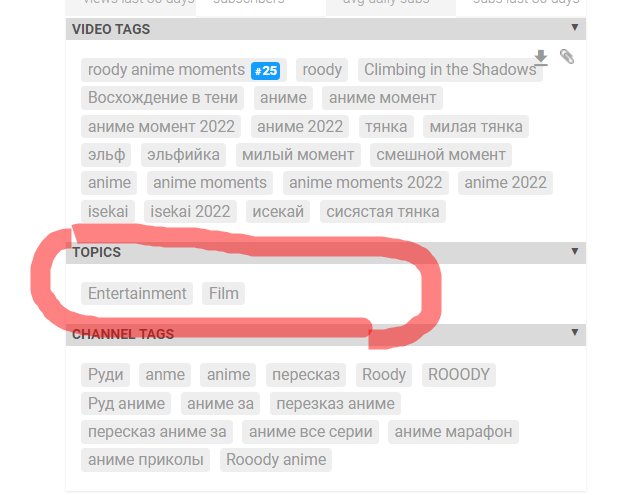Download the video tags list
This screenshot has height=495, width=637.
541,57
